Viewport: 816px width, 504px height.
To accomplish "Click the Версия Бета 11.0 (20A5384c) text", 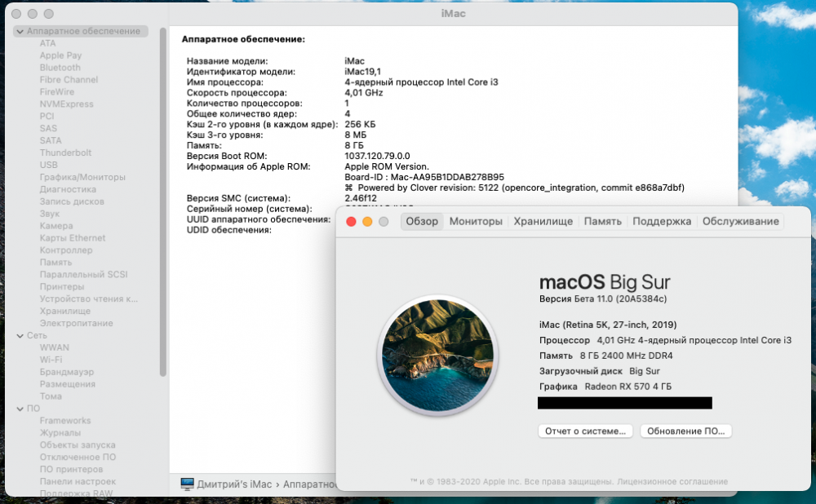I will pos(603,298).
